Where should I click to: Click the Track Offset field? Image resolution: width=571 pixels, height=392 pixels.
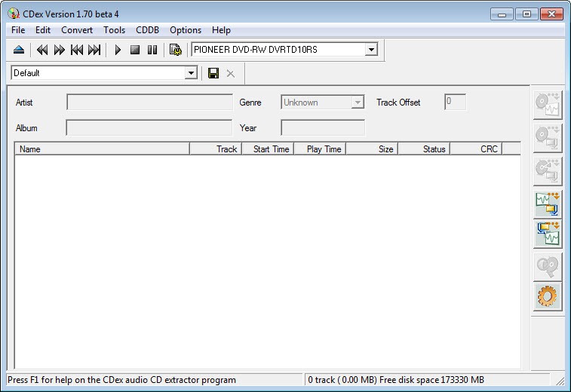pos(455,102)
